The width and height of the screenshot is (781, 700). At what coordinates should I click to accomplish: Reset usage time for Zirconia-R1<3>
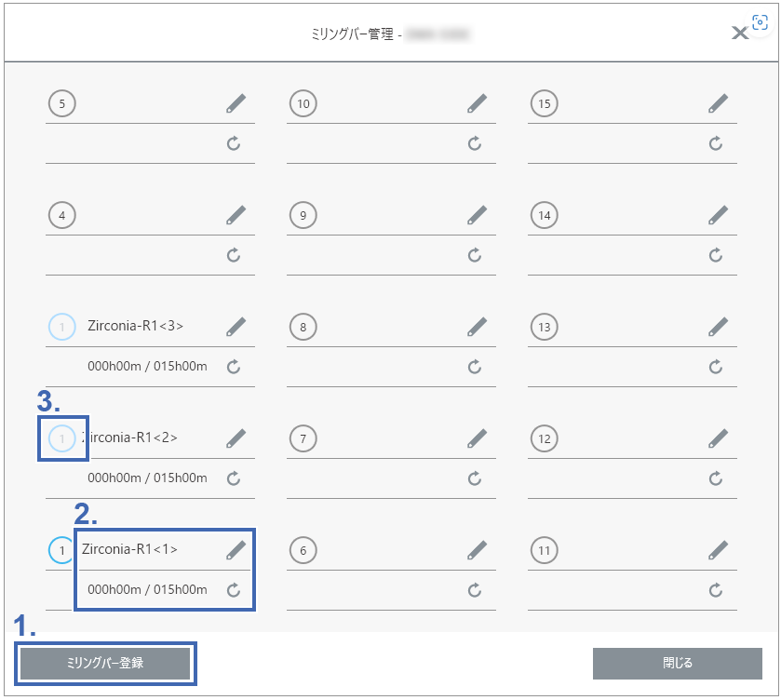(234, 367)
